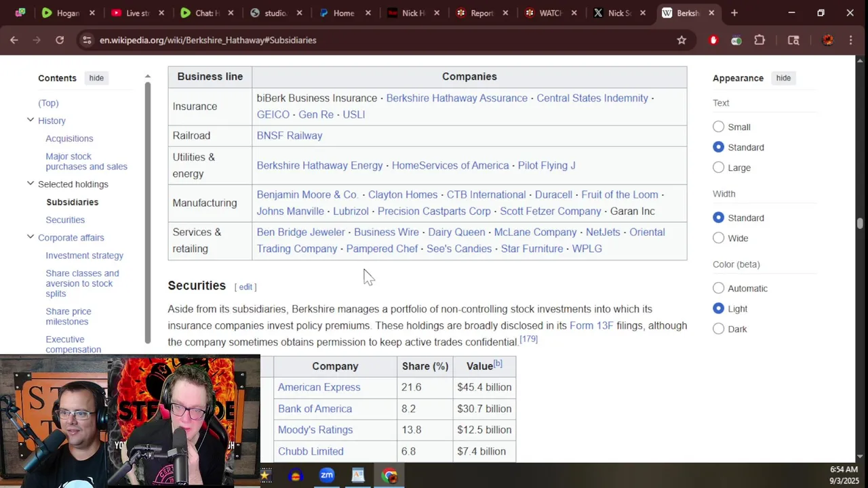Open Chrome's three-dot menu
The image size is (868, 488).
point(851,40)
